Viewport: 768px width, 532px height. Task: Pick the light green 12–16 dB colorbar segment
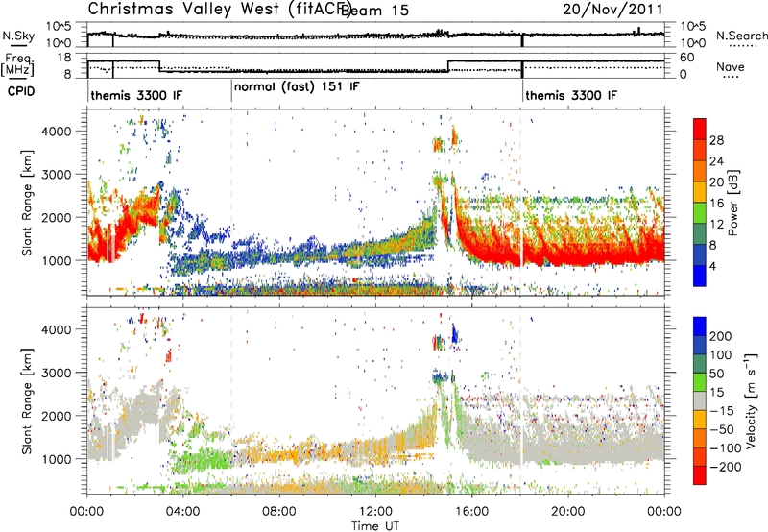[x=700, y=214]
